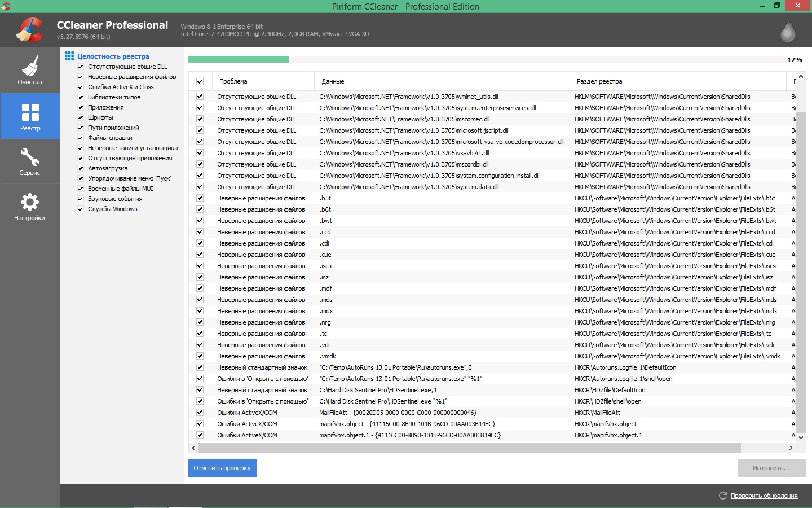The width and height of the screenshot is (812, 508).
Task: Click the vertical scrollbar down arrow
Action: [801, 437]
